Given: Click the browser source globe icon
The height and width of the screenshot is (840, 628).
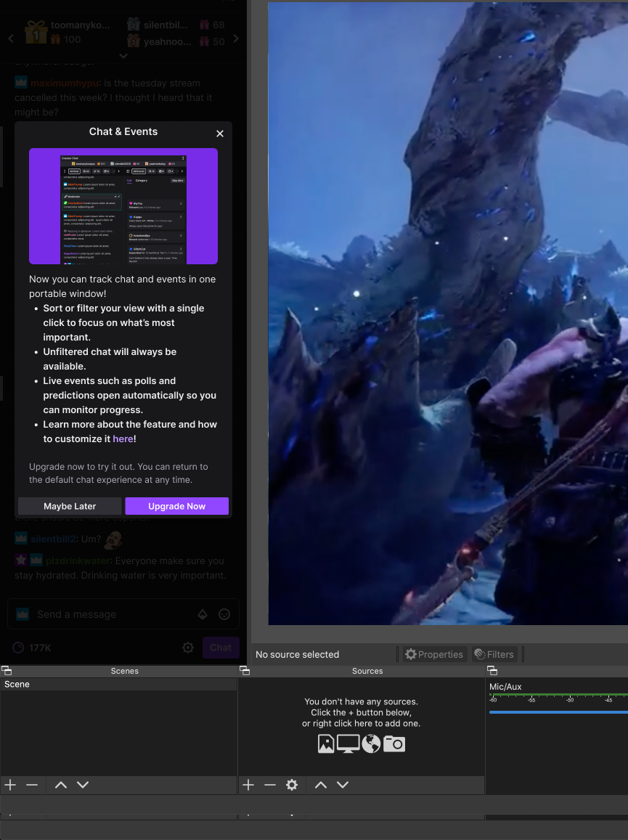Looking at the screenshot, I should tap(370, 743).
